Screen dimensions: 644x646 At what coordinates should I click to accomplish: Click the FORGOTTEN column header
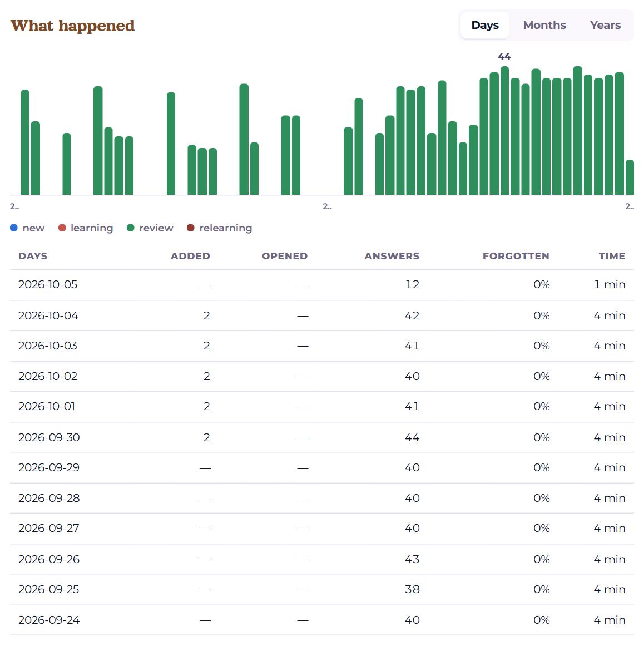(516, 256)
